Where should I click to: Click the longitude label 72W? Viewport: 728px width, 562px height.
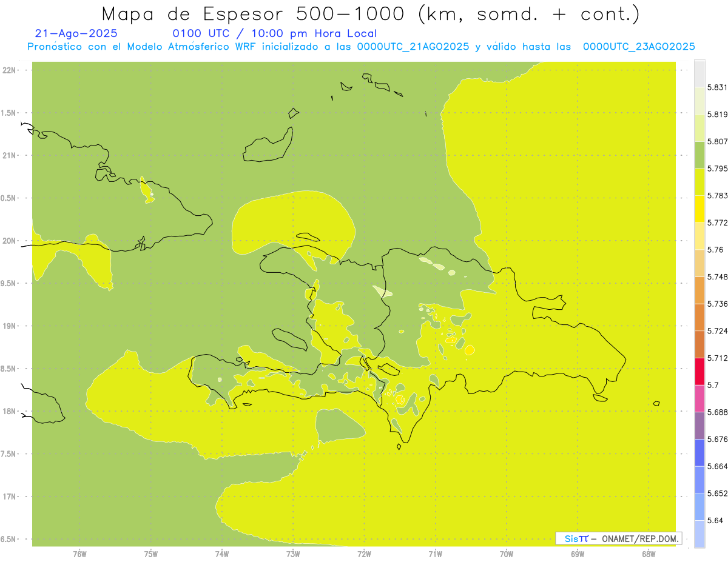(364, 554)
